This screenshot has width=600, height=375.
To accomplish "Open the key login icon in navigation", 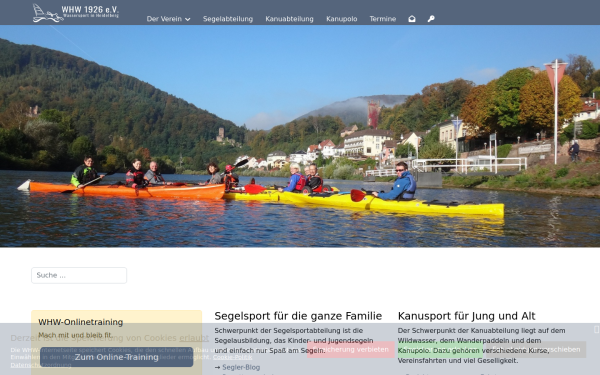I will [431, 19].
